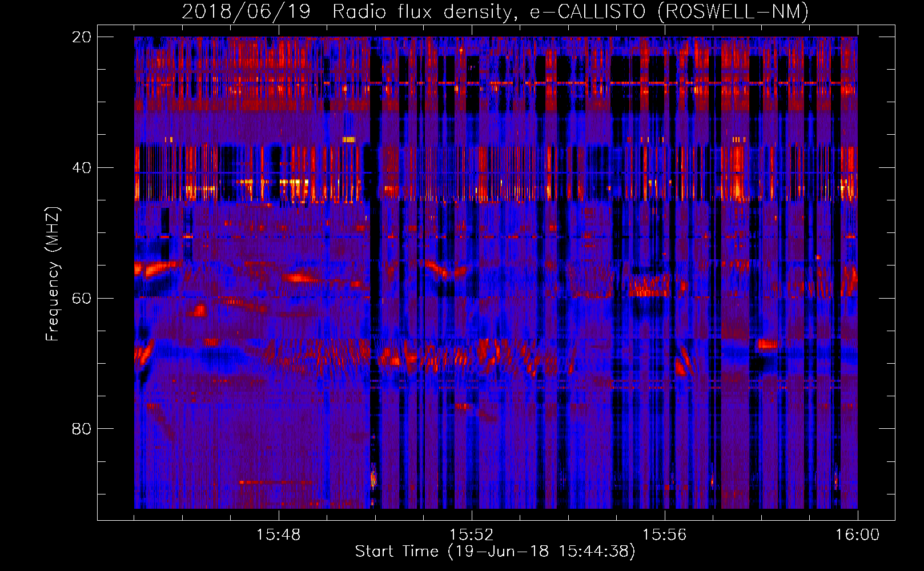Image resolution: width=924 pixels, height=571 pixels.
Task: Click the 80 MHz frequency tick label
Action: click(81, 429)
